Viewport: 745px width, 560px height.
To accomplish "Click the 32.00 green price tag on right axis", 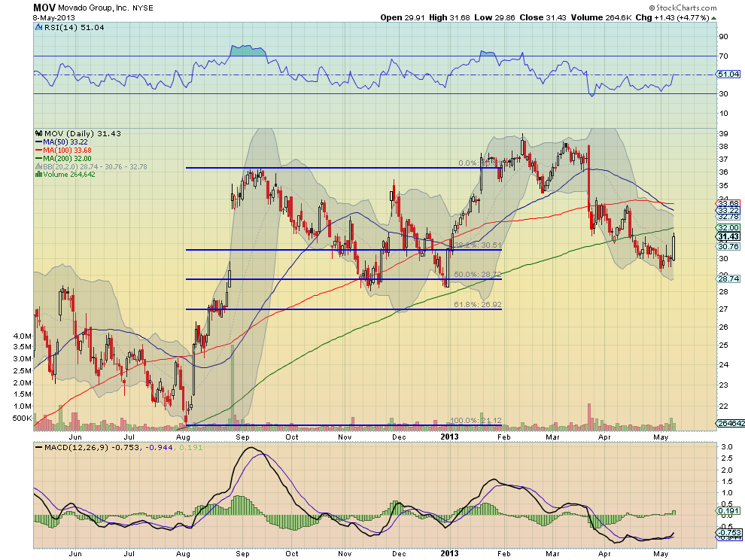I will pos(728,228).
